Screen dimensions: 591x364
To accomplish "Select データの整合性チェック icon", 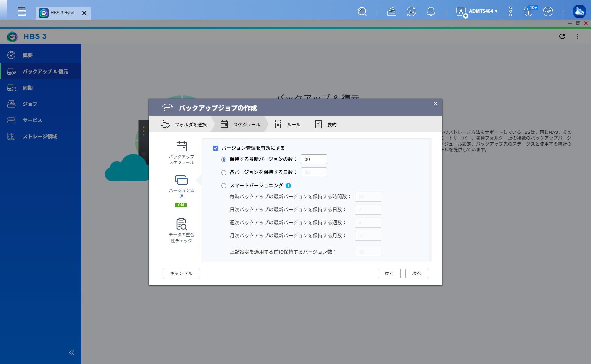I will point(181,224).
